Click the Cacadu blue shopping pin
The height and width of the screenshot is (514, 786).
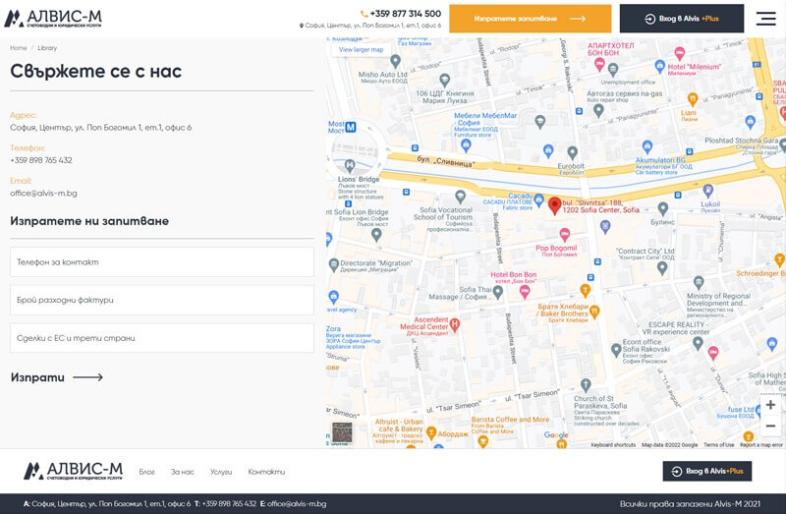click(539, 201)
